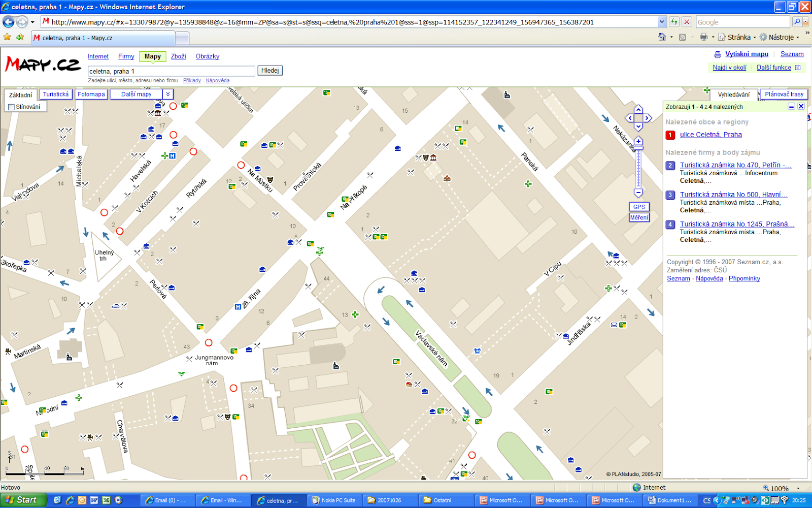Pan the map up with arrow
The height and width of the screenshot is (508, 812).
point(638,109)
